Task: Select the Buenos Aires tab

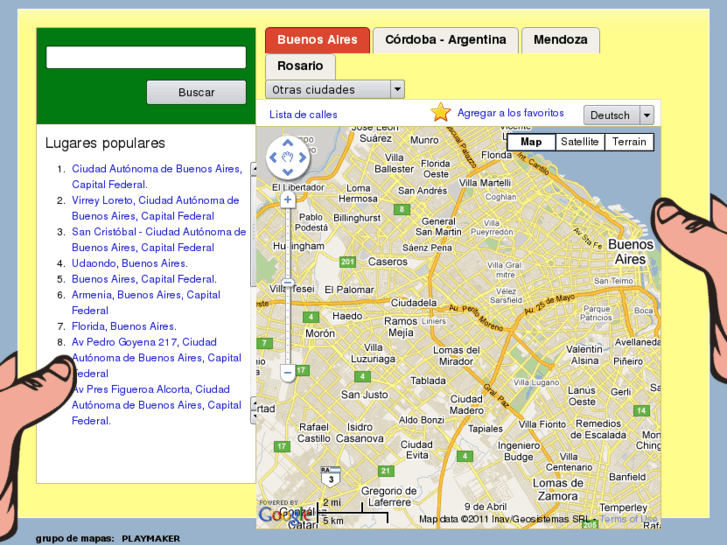Action: (318, 40)
